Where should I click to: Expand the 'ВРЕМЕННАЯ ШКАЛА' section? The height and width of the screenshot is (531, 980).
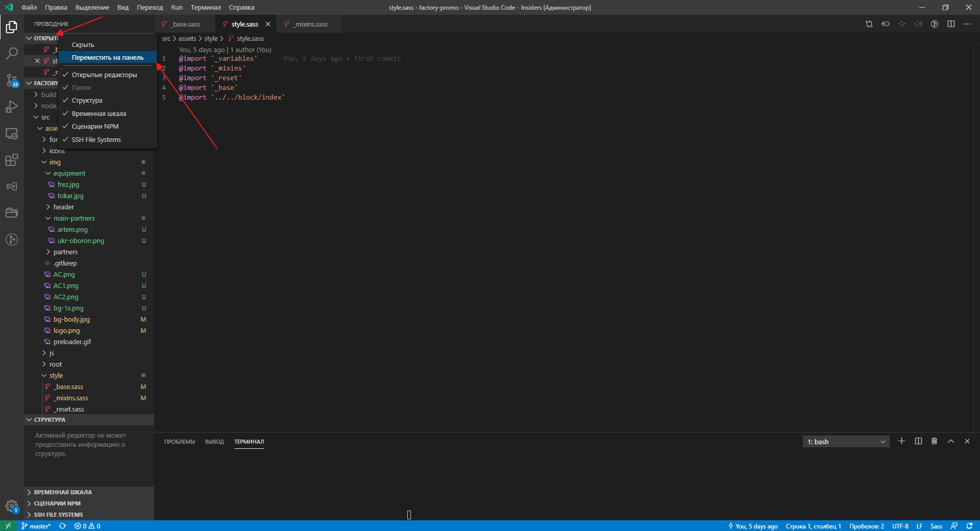89,492
